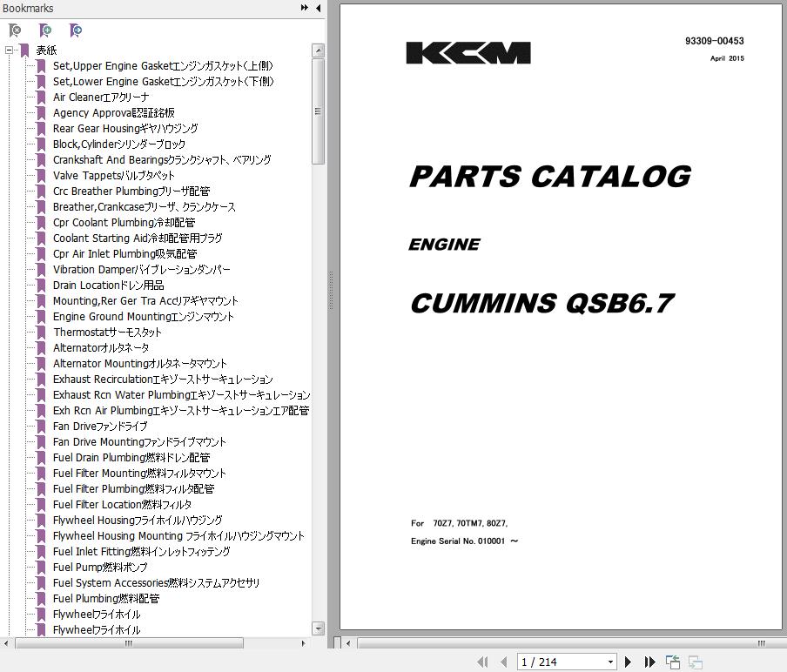The height and width of the screenshot is (672, 787).
Task: Collapse the Bookmarks panel with left arrow
Action: pyautogui.click(x=319, y=8)
